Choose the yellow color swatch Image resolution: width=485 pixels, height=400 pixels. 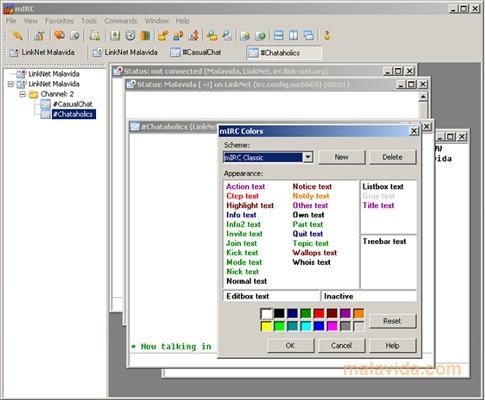coord(266,326)
